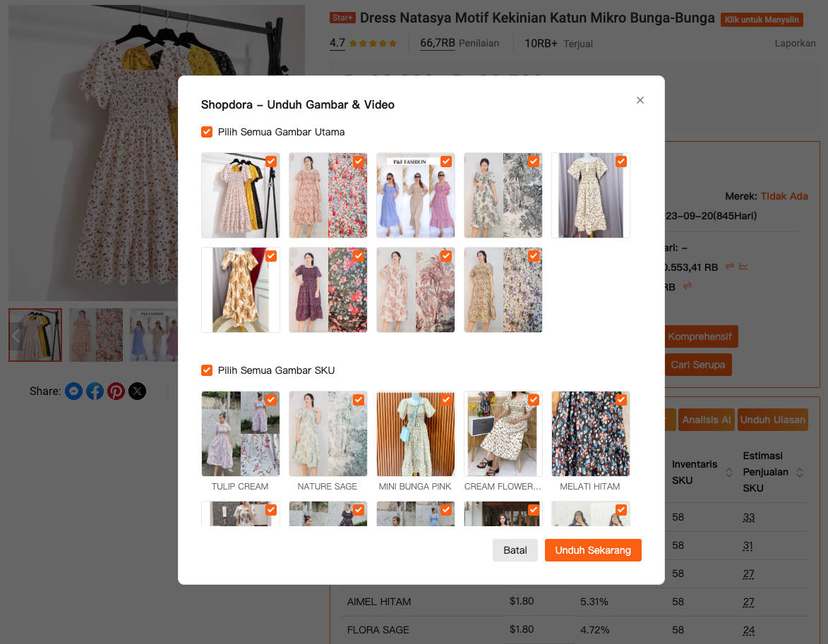Viewport: 828px width, 644px height.
Task: Toggle Pilih Semua Gambar SKU checkbox
Action: [207, 370]
